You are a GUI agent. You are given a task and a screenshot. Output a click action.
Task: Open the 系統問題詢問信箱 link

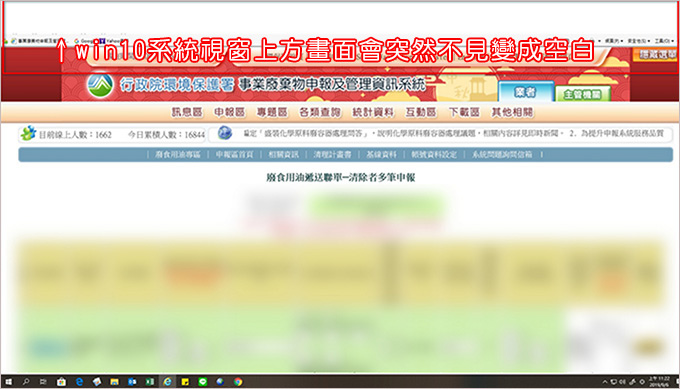coord(502,154)
